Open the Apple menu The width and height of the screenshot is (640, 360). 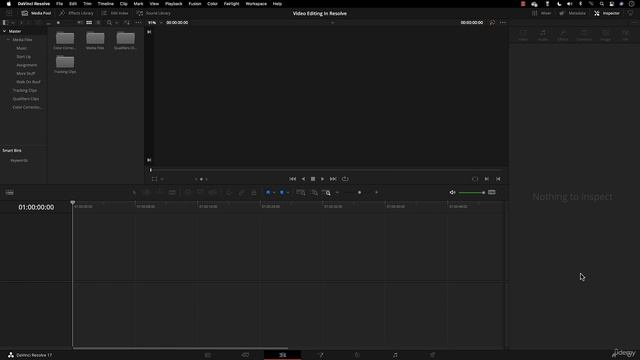(9, 4)
